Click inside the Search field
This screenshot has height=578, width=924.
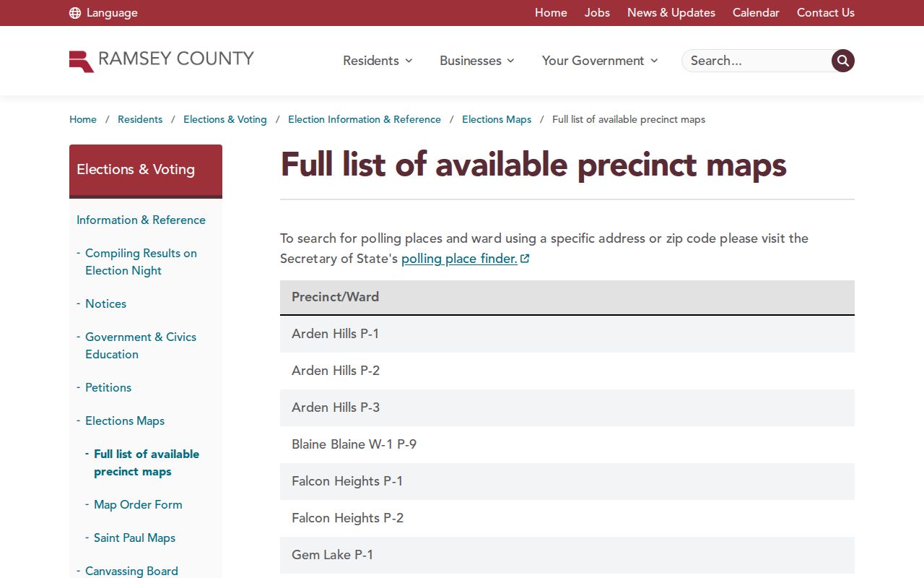pos(757,61)
